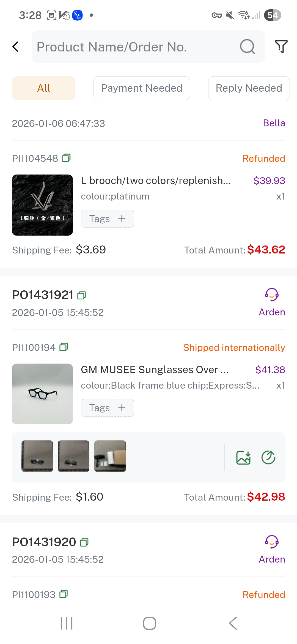The height and width of the screenshot is (644, 297).
Task: Tap the circular refresh photos icon
Action: click(268, 457)
